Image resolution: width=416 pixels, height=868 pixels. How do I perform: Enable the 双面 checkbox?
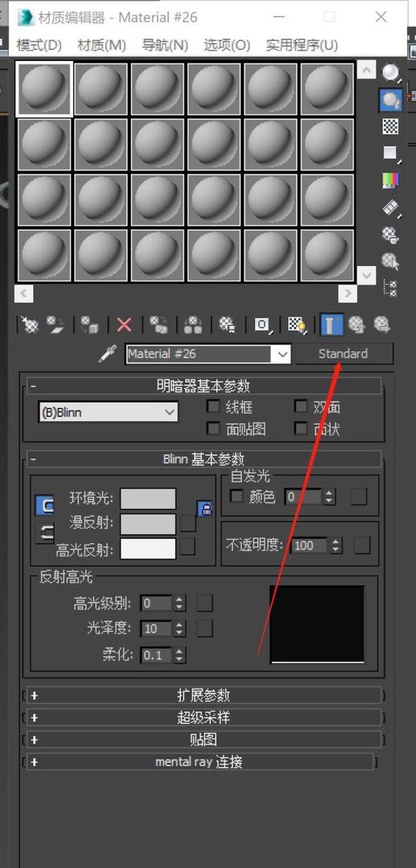tap(301, 407)
